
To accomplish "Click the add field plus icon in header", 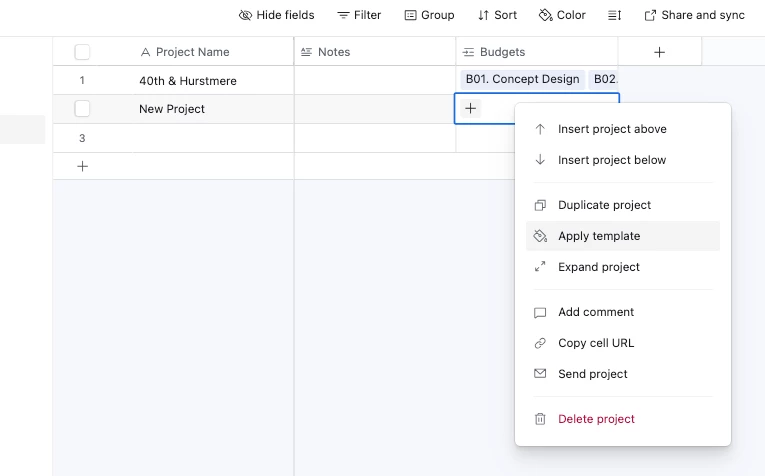I will (x=659, y=52).
